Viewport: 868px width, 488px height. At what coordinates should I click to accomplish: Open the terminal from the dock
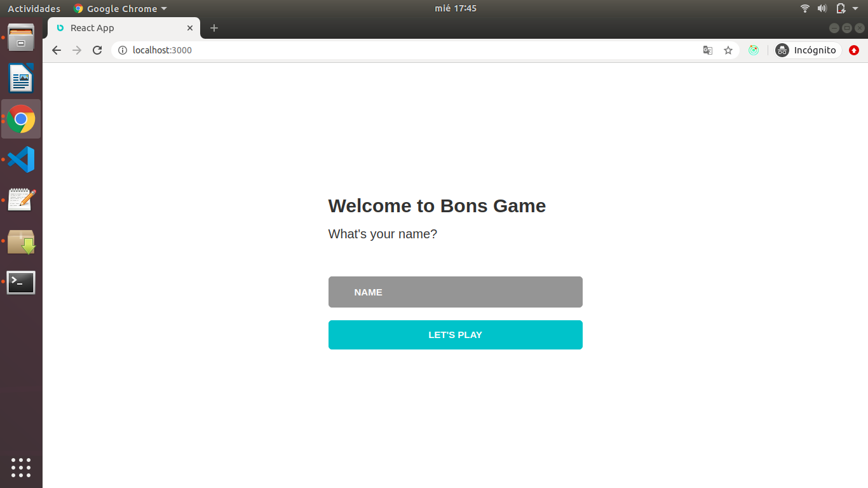21,282
